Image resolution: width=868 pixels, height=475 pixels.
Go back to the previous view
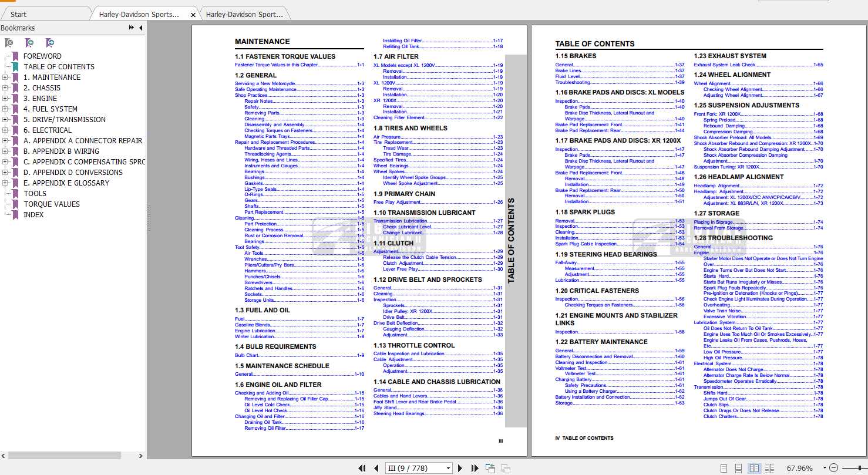click(490, 468)
